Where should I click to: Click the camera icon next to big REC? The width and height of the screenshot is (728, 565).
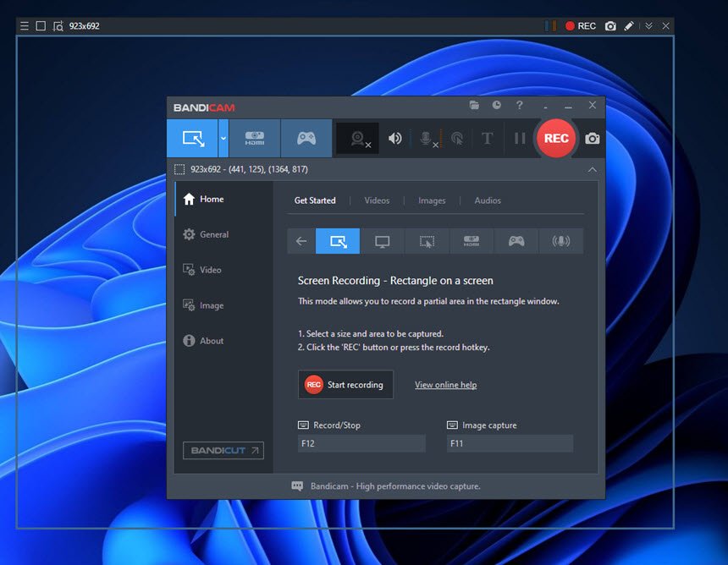[x=592, y=138]
